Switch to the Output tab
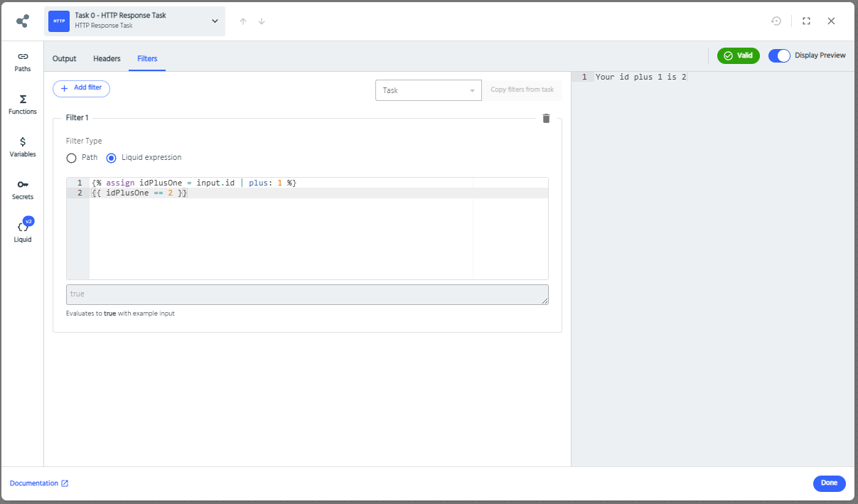Screen dimensions: 858x504 pos(64,58)
